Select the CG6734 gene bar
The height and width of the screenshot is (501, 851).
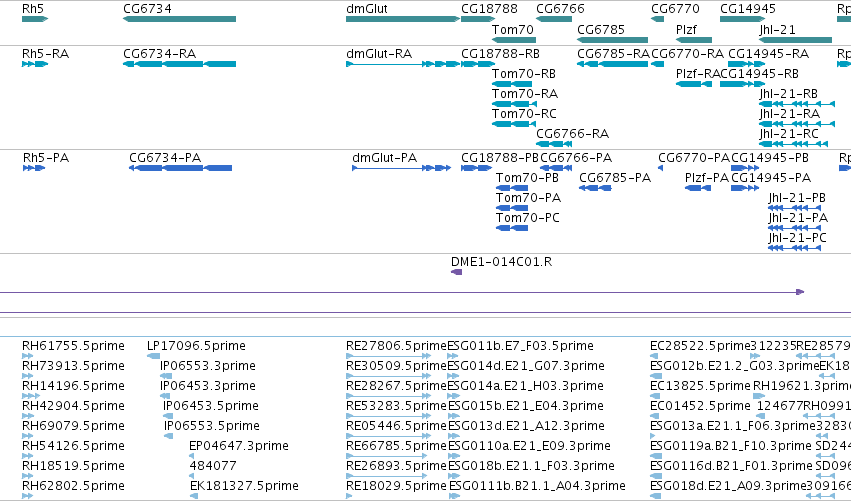pos(180,19)
